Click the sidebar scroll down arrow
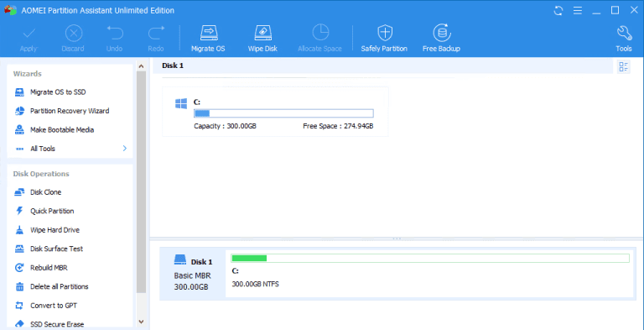Viewport: 644px width, 330px height. click(x=141, y=322)
